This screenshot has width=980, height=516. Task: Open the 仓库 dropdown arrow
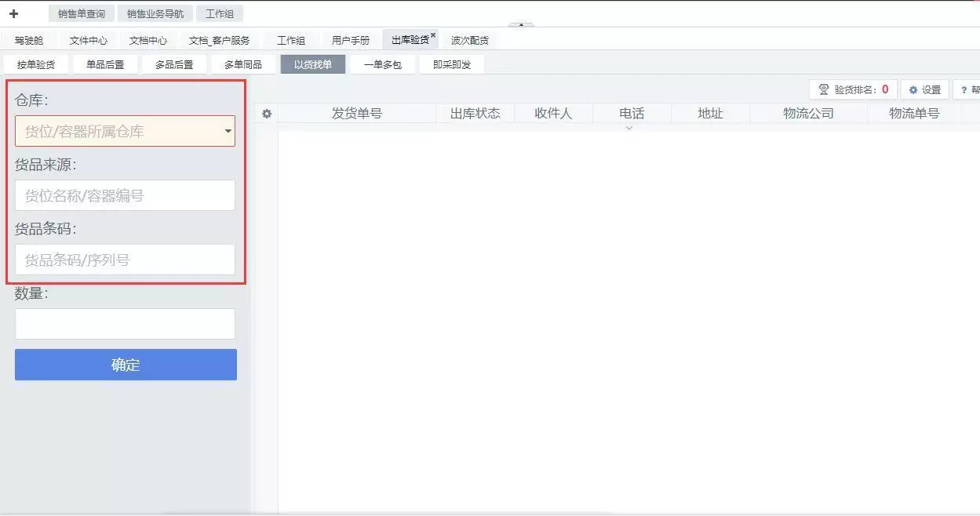[x=228, y=132]
